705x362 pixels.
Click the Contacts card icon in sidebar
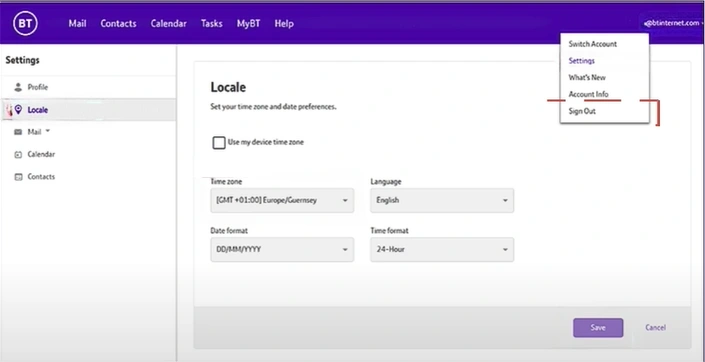[18, 177]
